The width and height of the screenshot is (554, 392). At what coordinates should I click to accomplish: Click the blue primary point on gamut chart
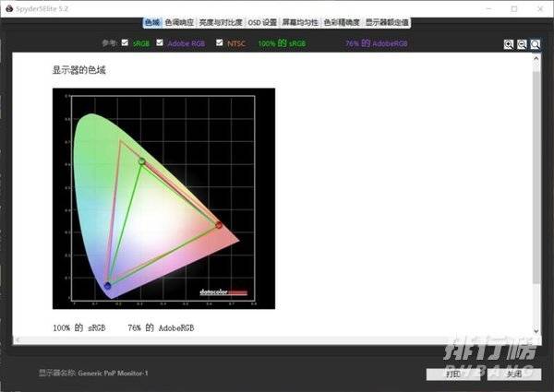point(107,286)
